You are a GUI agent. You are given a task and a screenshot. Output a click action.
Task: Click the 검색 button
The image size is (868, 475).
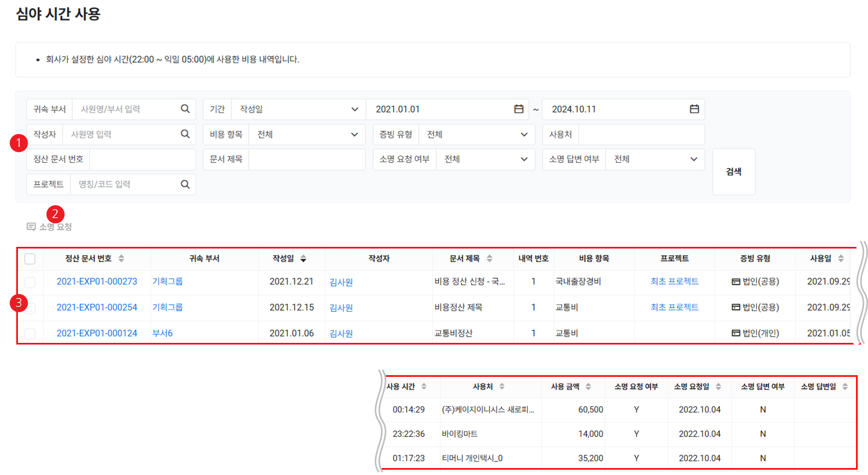coord(733,172)
